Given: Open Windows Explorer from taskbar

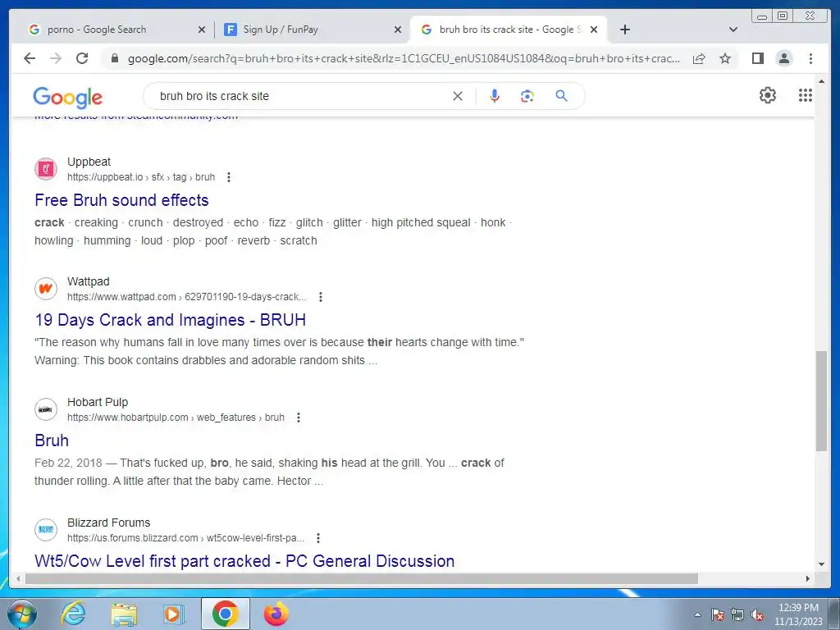Looking at the screenshot, I should click(x=124, y=614).
